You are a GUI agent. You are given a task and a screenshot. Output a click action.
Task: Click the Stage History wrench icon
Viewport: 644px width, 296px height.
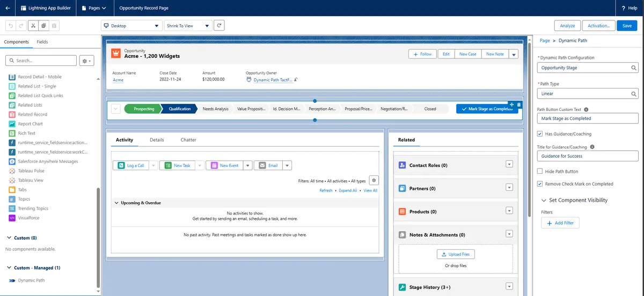[x=402, y=287]
